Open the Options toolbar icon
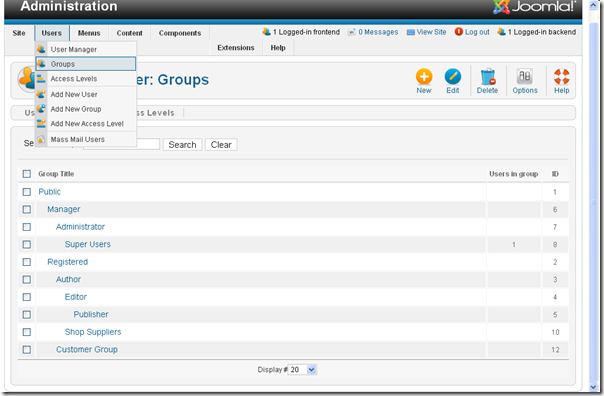604x396 pixels. click(525, 77)
